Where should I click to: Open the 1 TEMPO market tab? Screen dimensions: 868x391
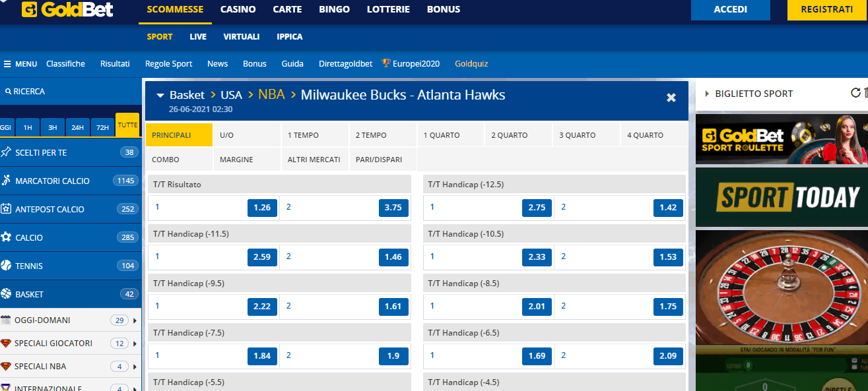[x=315, y=135]
